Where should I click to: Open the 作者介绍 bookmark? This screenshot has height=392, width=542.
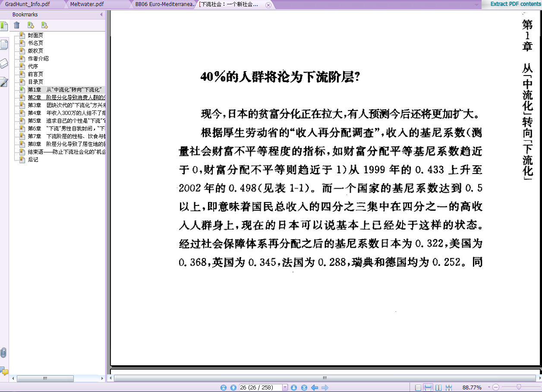pyautogui.click(x=38, y=59)
